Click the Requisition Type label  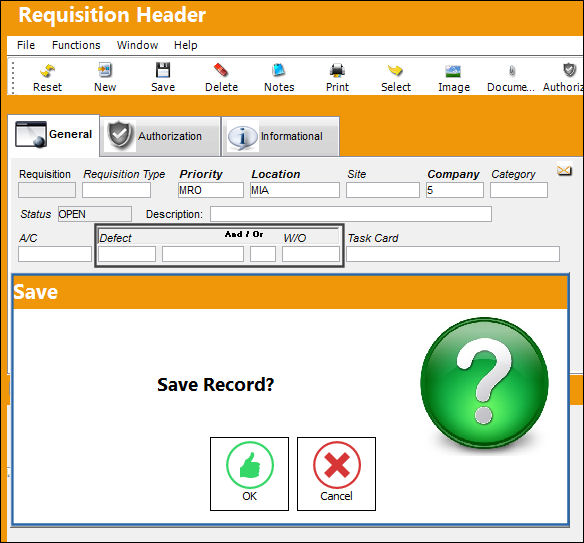click(x=124, y=174)
